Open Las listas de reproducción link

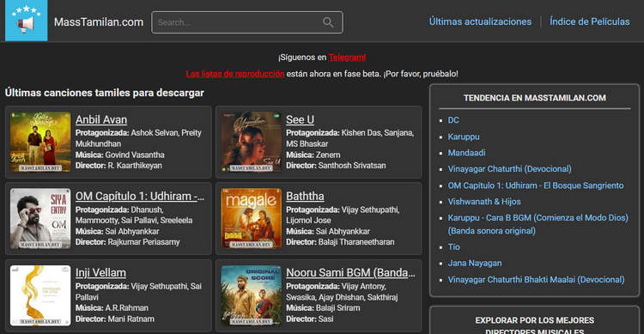pyautogui.click(x=235, y=74)
